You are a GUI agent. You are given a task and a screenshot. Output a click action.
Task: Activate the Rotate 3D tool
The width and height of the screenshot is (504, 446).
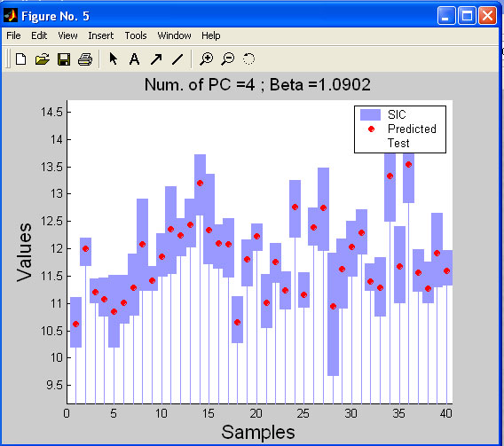pyautogui.click(x=248, y=59)
